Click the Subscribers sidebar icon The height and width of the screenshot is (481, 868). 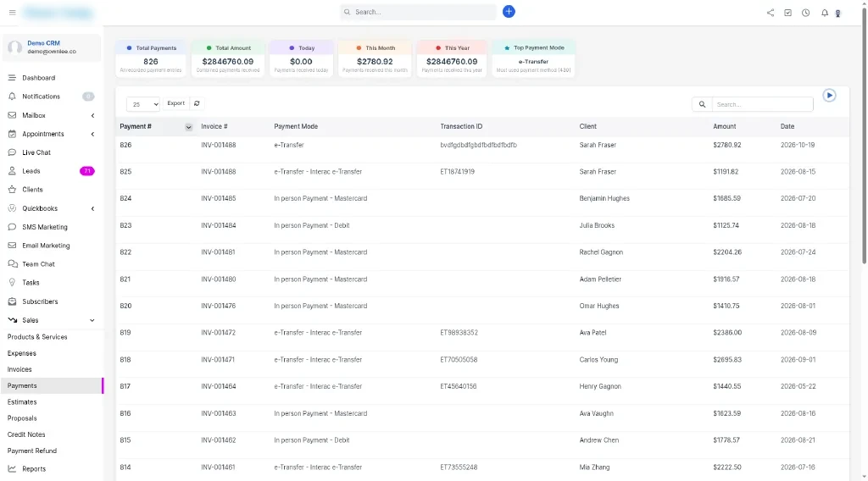coord(12,301)
